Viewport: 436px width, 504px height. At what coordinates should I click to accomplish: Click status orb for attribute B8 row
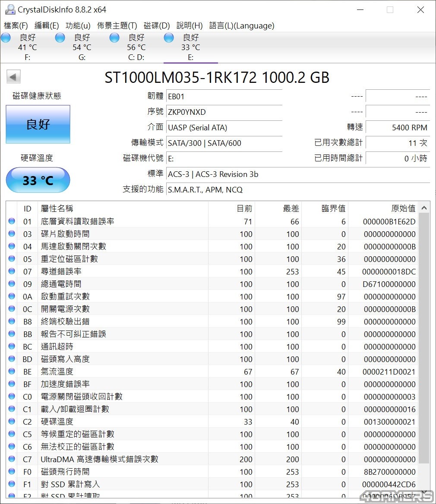(x=12, y=321)
